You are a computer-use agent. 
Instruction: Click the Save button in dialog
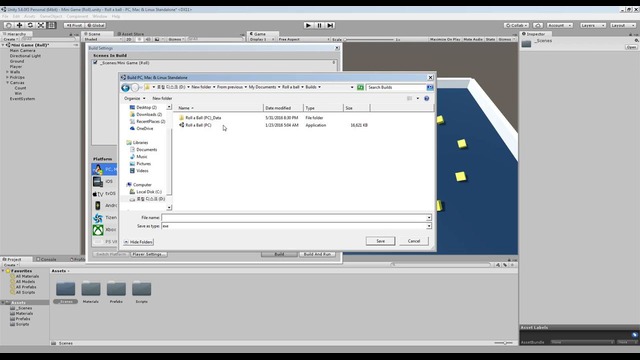[380, 241]
